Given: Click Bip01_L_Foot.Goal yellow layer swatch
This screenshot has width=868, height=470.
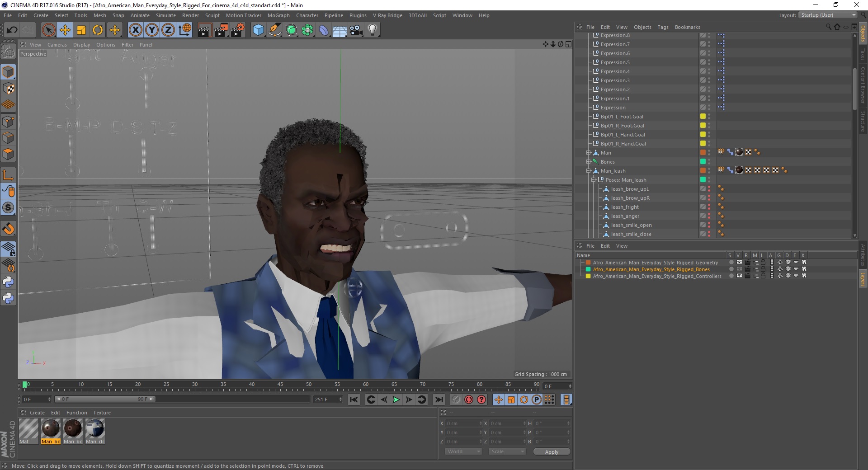Looking at the screenshot, I should click(x=703, y=117).
